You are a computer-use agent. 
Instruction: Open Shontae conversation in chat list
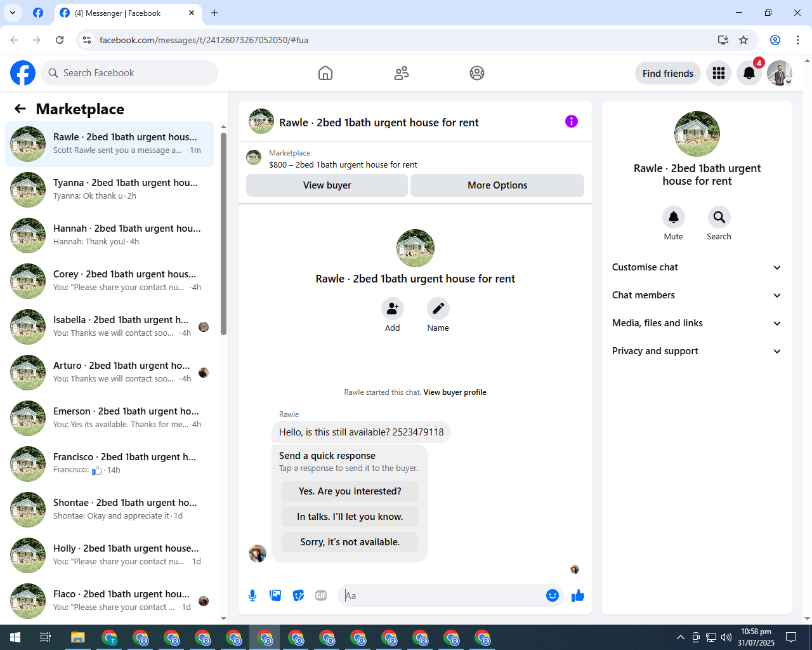109,510
